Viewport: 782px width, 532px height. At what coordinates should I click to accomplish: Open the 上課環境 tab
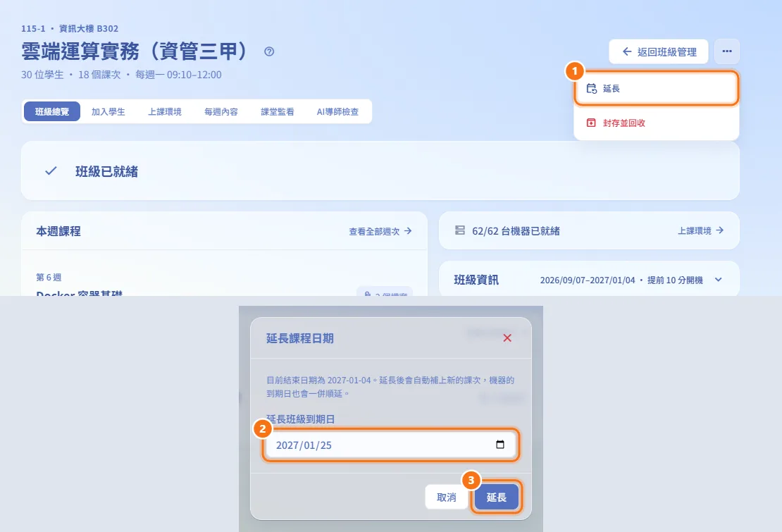[165, 112]
